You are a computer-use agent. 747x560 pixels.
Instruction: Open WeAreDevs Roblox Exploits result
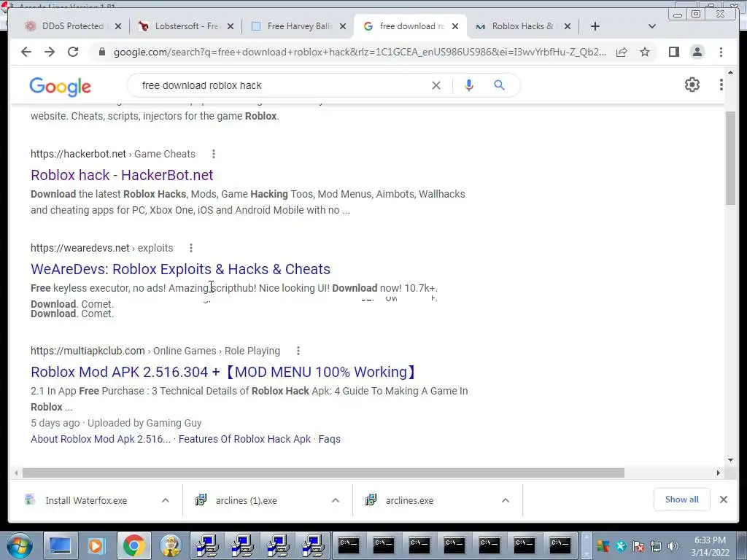[x=181, y=269]
